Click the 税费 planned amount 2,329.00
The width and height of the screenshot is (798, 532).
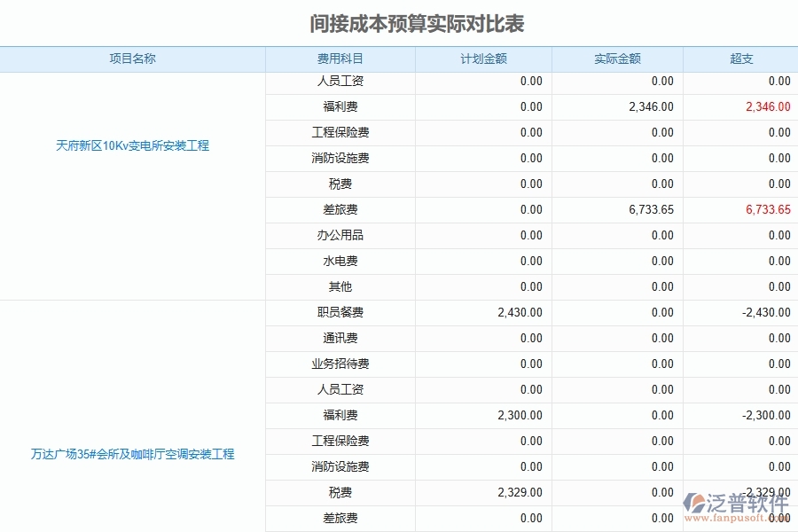[x=519, y=492]
